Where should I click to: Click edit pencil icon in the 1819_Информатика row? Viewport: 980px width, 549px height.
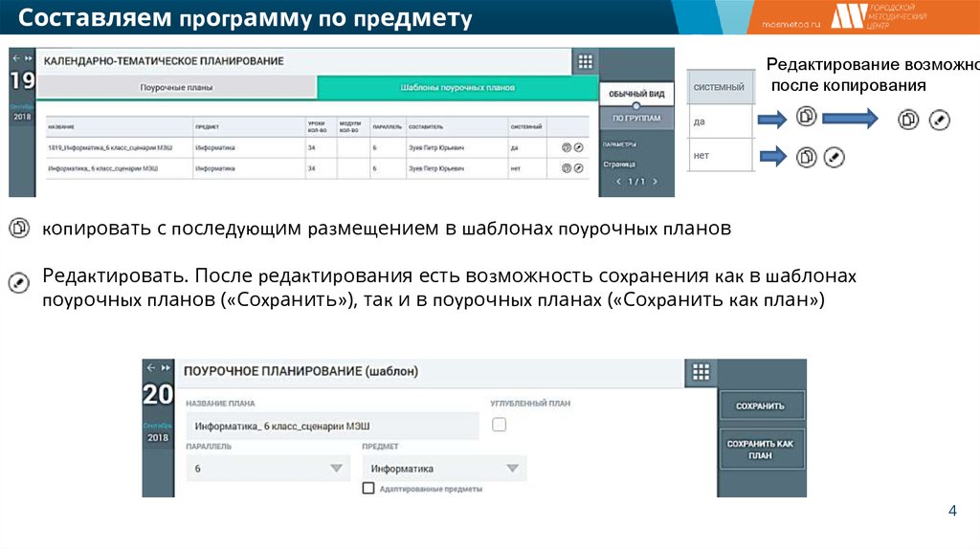(578, 148)
